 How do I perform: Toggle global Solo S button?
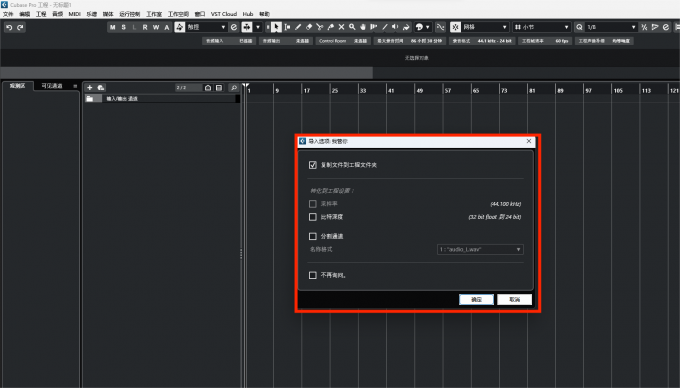124,27
